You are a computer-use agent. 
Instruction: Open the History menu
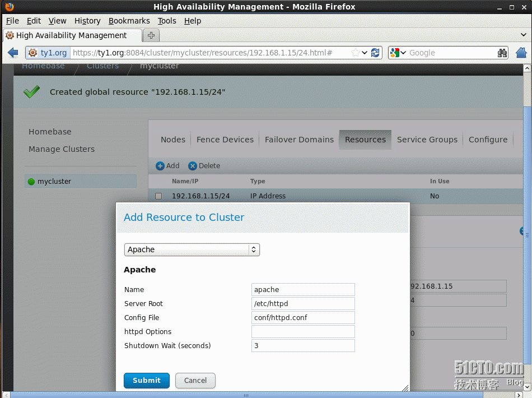87,21
